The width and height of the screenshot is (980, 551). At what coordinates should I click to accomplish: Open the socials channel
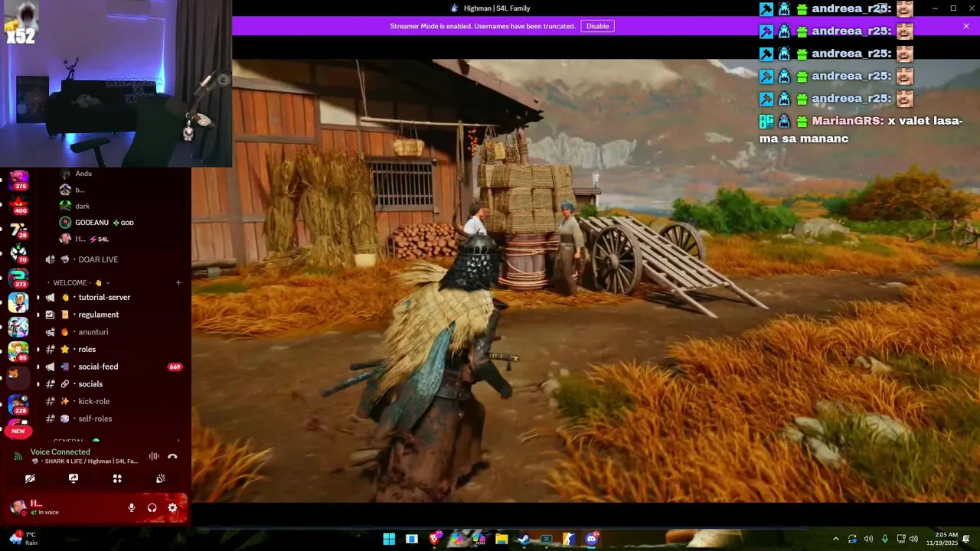pos(111,384)
